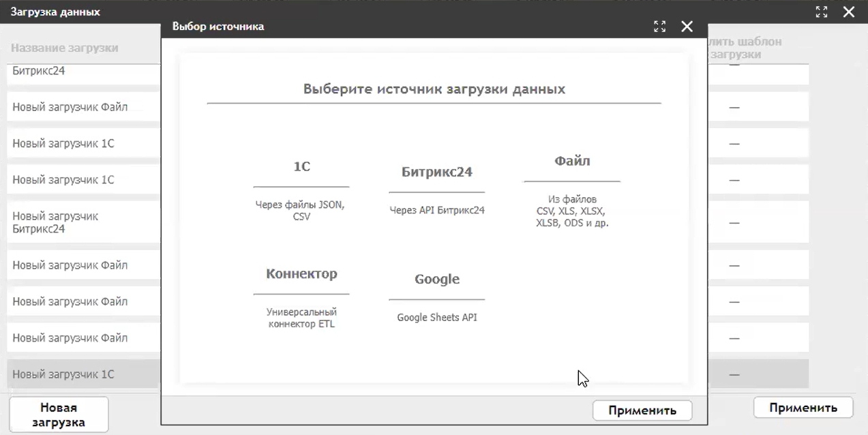Screen dimensions: 868x435
Task: Click the Новая загрузка button
Action: click(59, 415)
